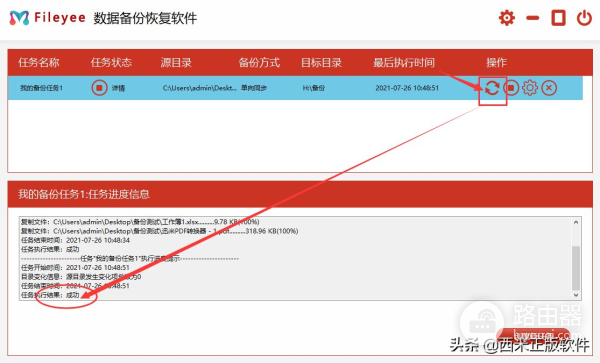
Task: Click the task status stop circle icon
Action: point(99,88)
